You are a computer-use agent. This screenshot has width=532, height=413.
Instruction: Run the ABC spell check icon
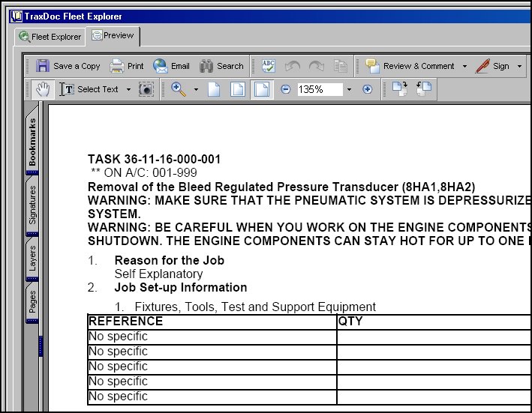click(269, 66)
